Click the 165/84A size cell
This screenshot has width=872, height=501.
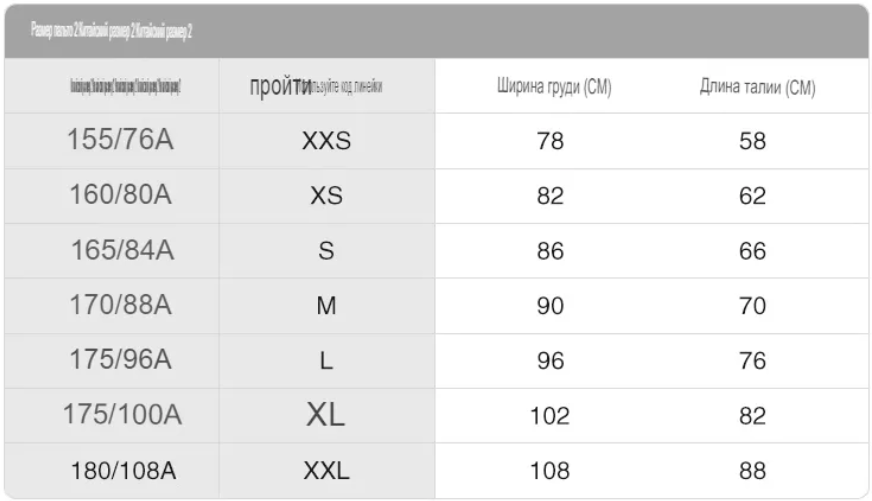pyautogui.click(x=122, y=250)
